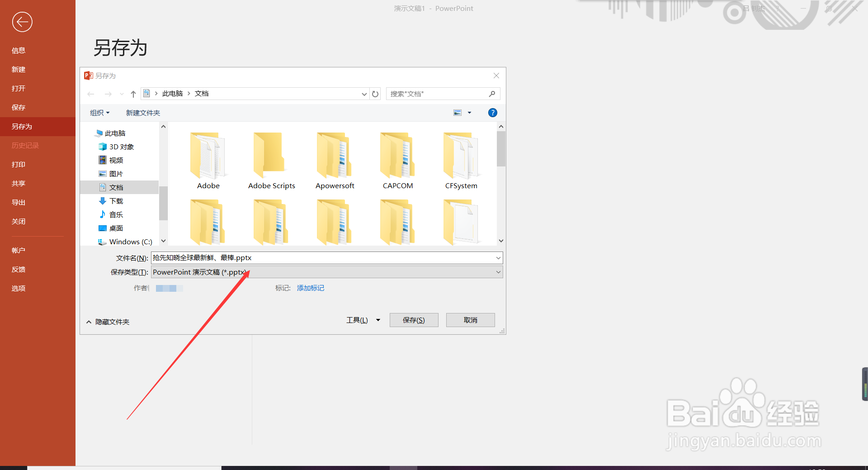The height and width of the screenshot is (470, 868).
Task: Open 帐户 in the left sidebar
Action: (x=19, y=250)
